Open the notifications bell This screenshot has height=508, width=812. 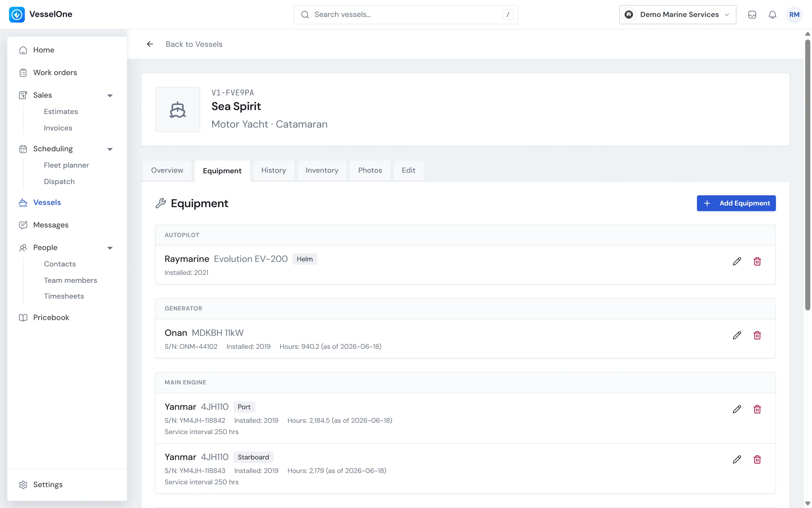[x=773, y=14]
